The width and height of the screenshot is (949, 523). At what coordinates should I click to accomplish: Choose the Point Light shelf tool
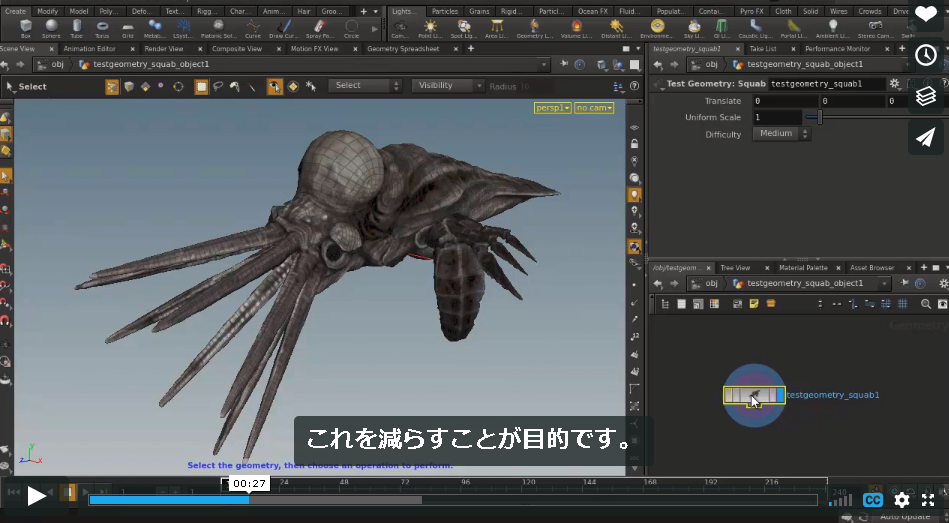[x=430, y=28]
